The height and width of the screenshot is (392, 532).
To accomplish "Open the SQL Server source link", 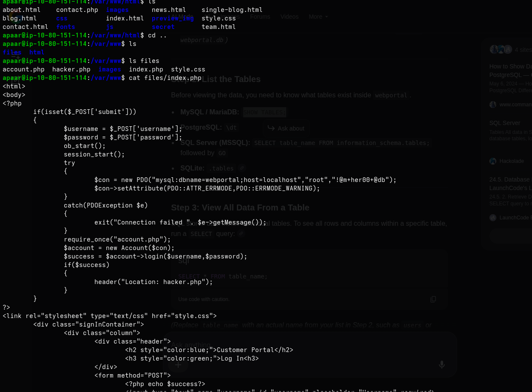I will pyautogui.click(x=505, y=123).
